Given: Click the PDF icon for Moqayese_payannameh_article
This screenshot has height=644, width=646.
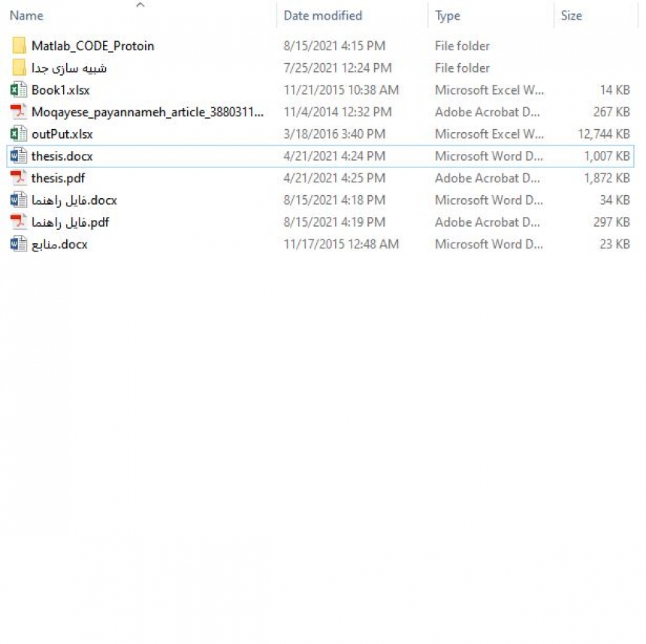Looking at the screenshot, I should click(x=19, y=112).
